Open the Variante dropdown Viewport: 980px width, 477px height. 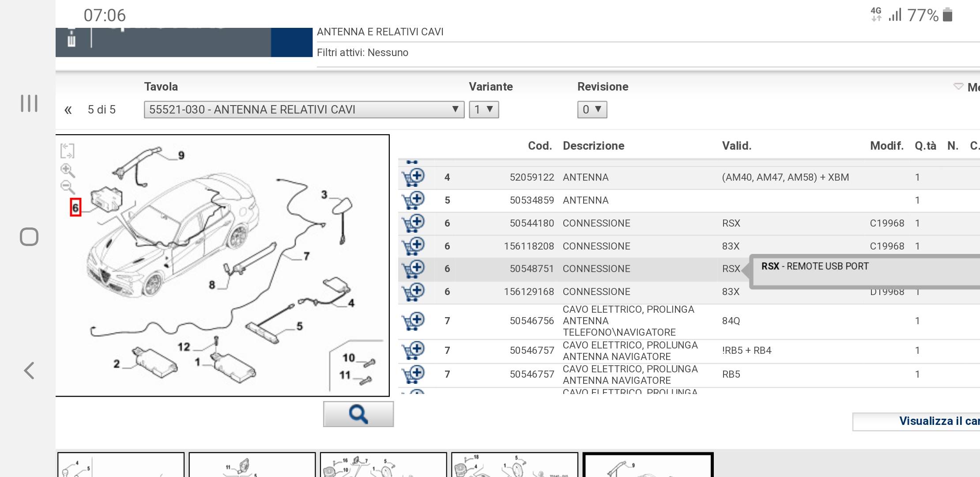[x=484, y=110]
